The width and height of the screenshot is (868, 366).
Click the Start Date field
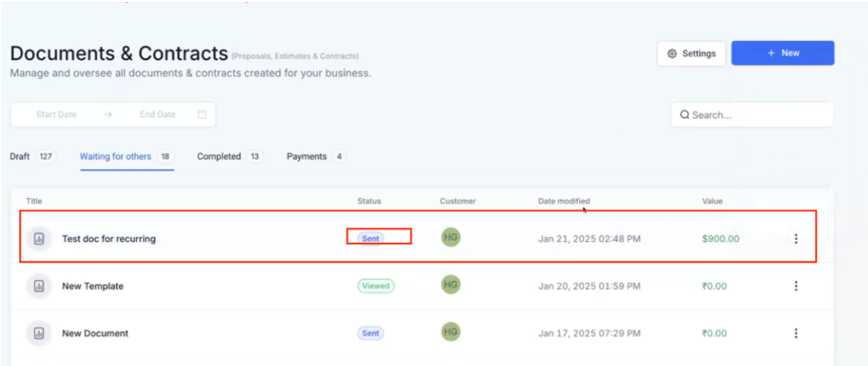click(56, 115)
